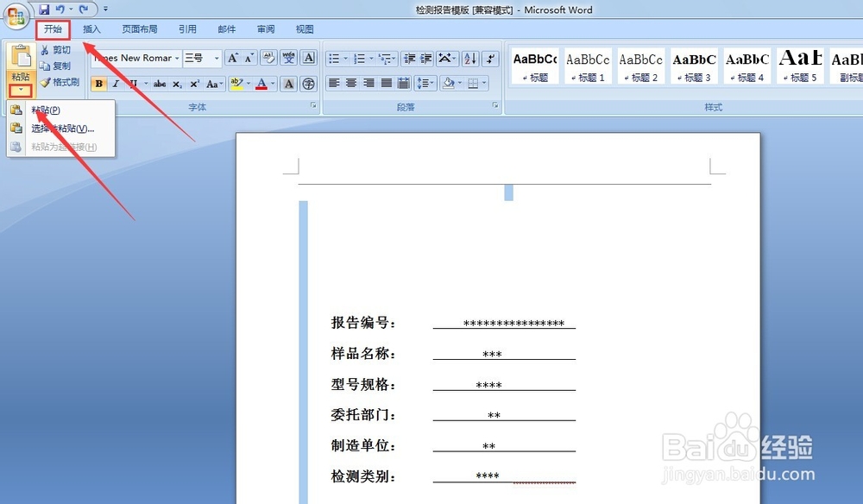Switch to the 邮件 tab
Viewport: 863px width, 504px height.
point(226,29)
